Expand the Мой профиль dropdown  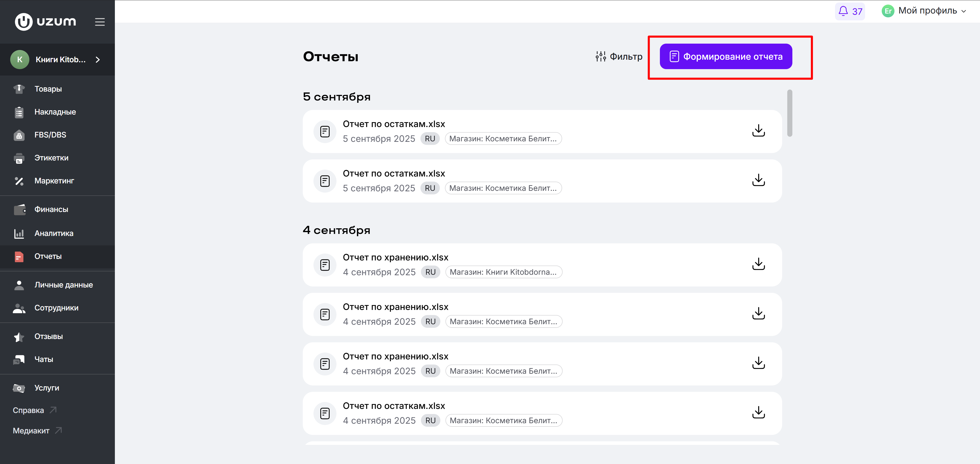coord(932,11)
